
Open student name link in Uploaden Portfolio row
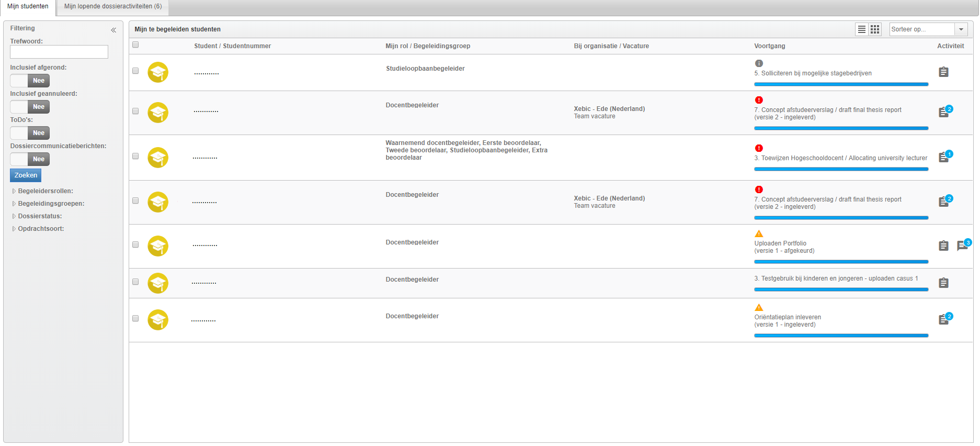click(x=205, y=245)
